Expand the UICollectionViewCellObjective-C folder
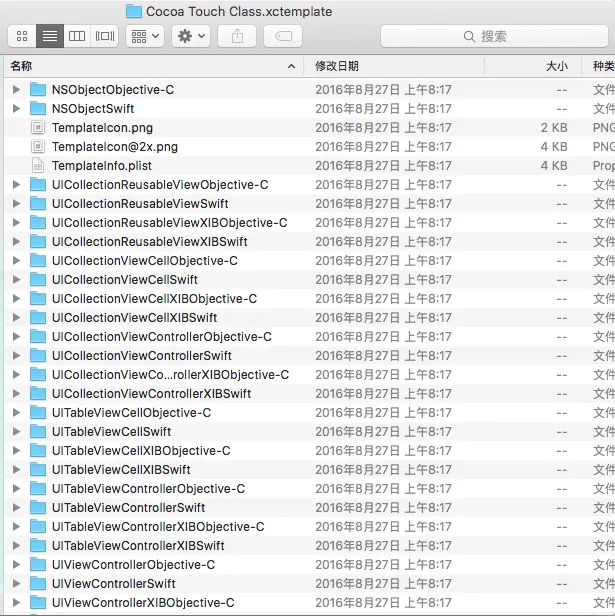 point(16,260)
